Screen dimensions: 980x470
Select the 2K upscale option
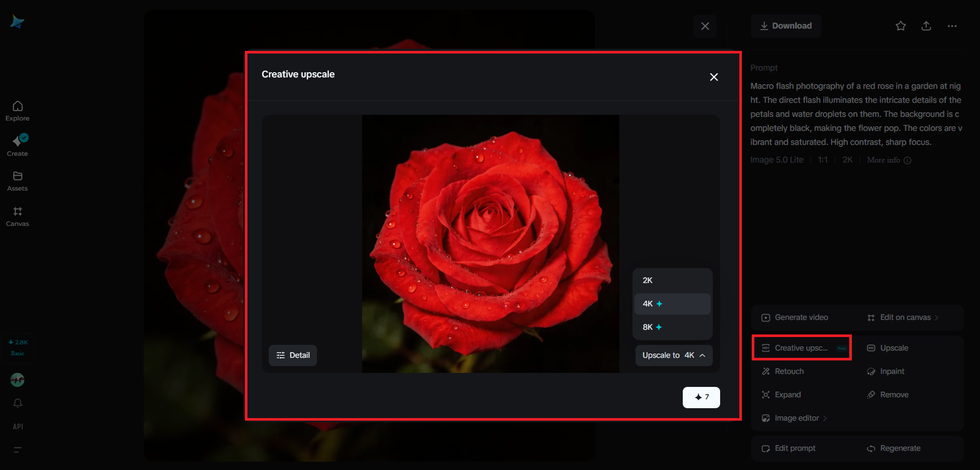pos(672,280)
